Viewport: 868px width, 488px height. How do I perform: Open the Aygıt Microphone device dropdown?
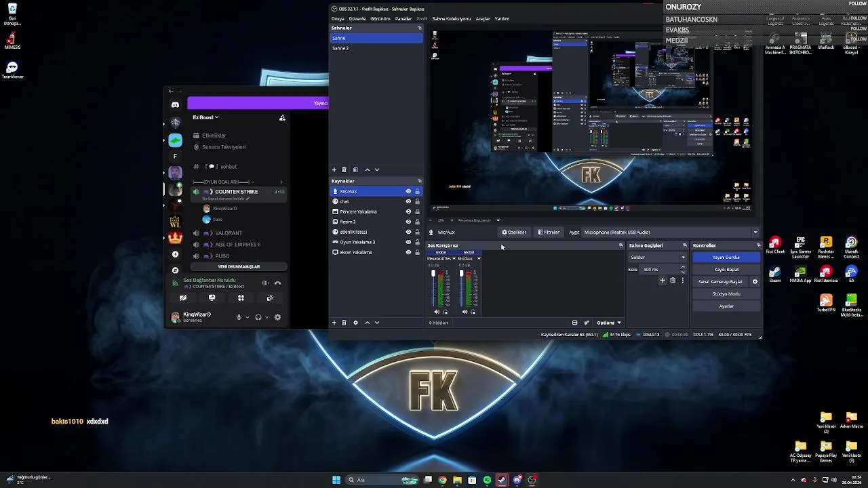(671, 232)
